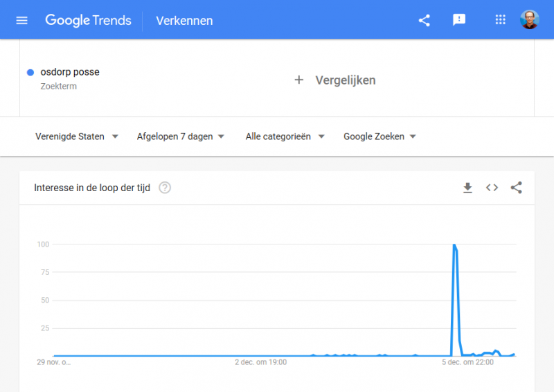Click the share icon in header
The image size is (554, 392).
point(424,20)
